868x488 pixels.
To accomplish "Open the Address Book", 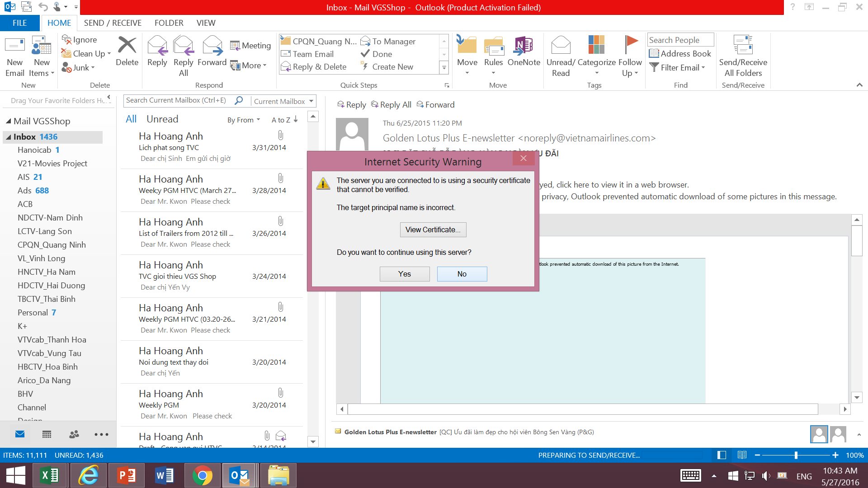I will coord(680,53).
